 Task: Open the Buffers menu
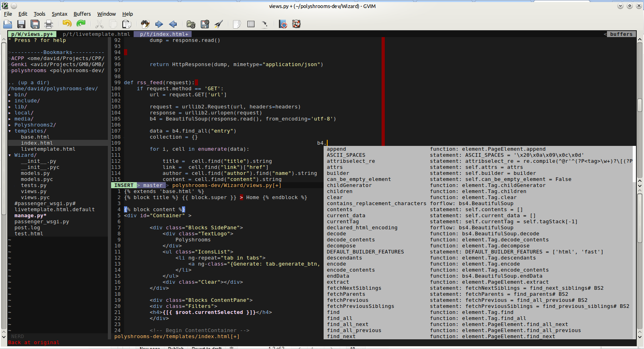point(82,14)
